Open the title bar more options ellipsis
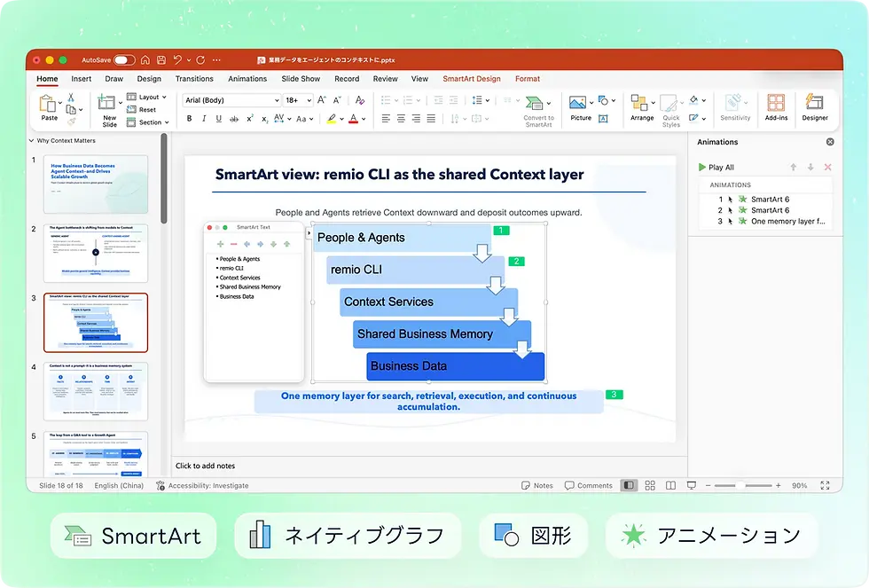 click(x=216, y=59)
